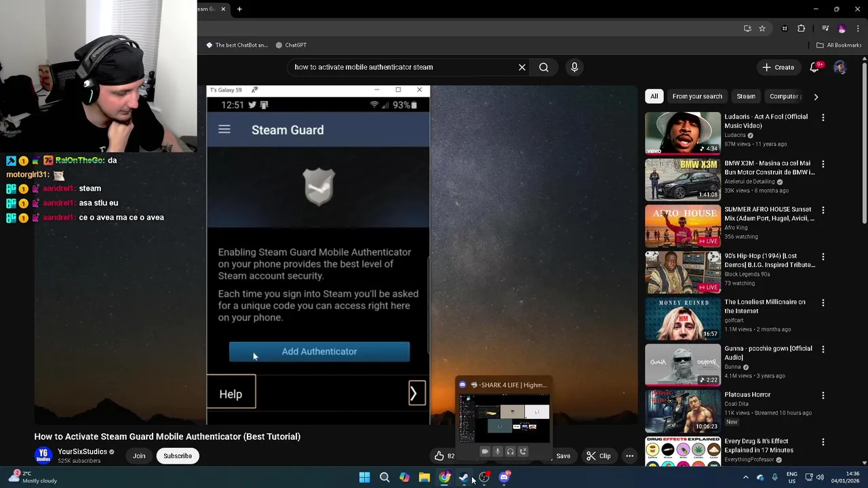Click the volume icon in system tray
The width and height of the screenshot is (868, 488).
820,477
